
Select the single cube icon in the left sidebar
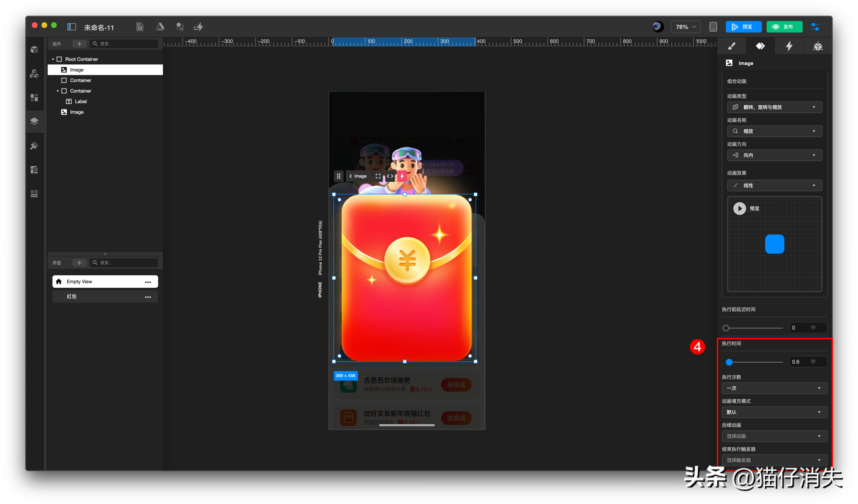coord(34,49)
